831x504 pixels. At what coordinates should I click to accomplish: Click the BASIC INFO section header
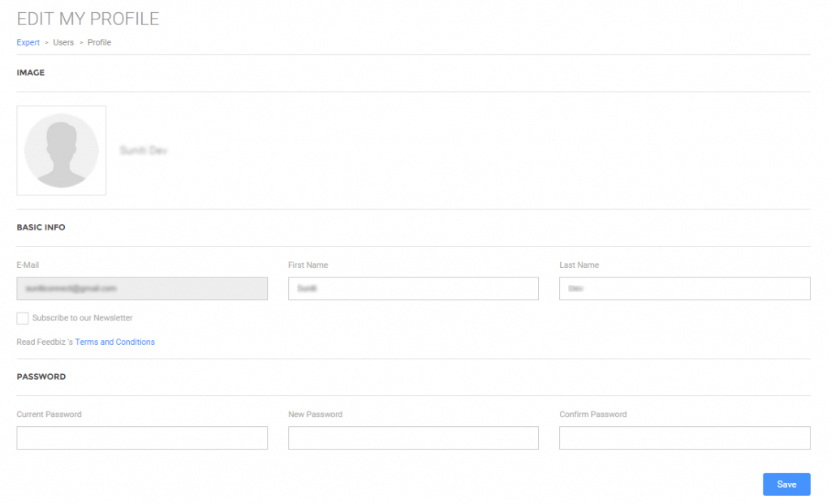pyautogui.click(x=41, y=227)
